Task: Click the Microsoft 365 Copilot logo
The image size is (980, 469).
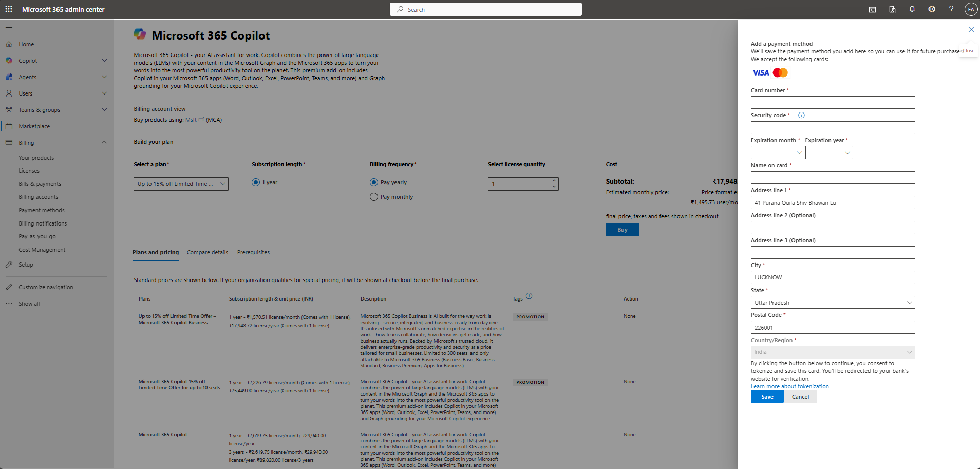Action: (x=140, y=34)
